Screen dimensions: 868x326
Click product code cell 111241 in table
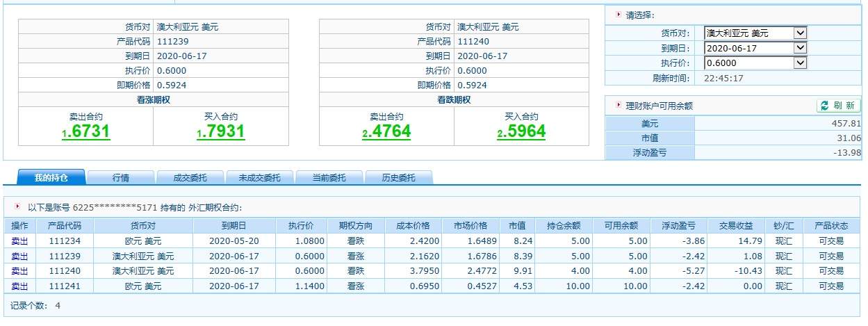click(65, 286)
